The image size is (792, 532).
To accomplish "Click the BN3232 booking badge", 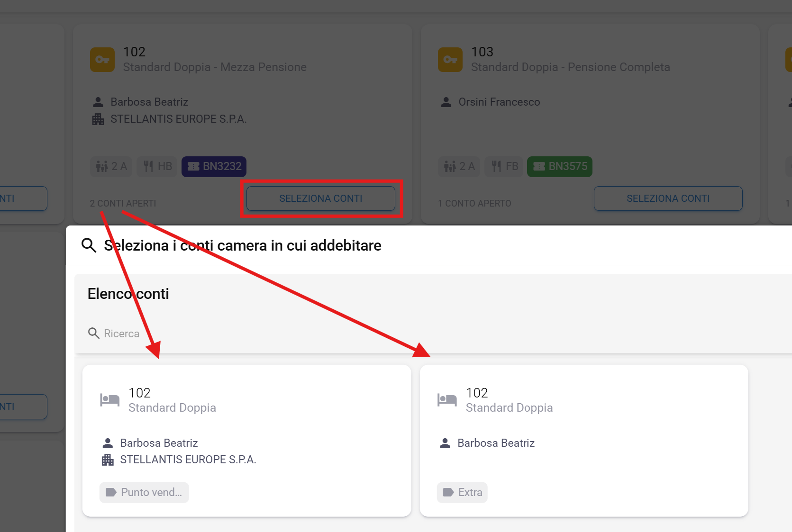I will click(214, 167).
